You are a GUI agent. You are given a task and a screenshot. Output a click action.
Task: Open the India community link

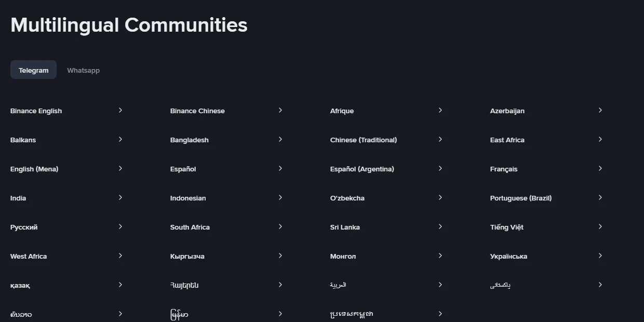(x=18, y=198)
